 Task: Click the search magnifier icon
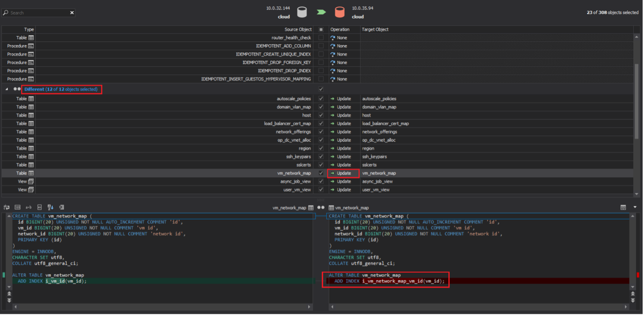point(6,13)
